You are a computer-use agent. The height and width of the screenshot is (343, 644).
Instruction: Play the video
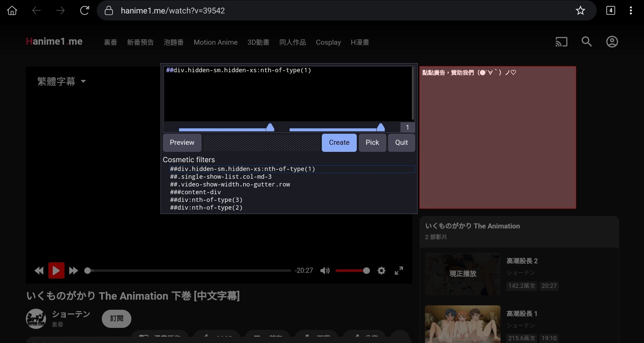click(x=56, y=270)
